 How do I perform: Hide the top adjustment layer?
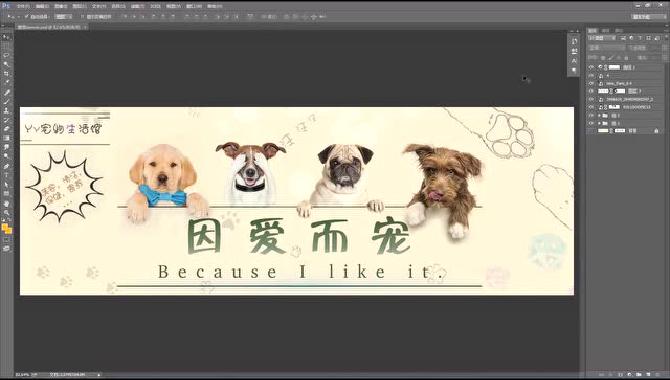(x=591, y=67)
